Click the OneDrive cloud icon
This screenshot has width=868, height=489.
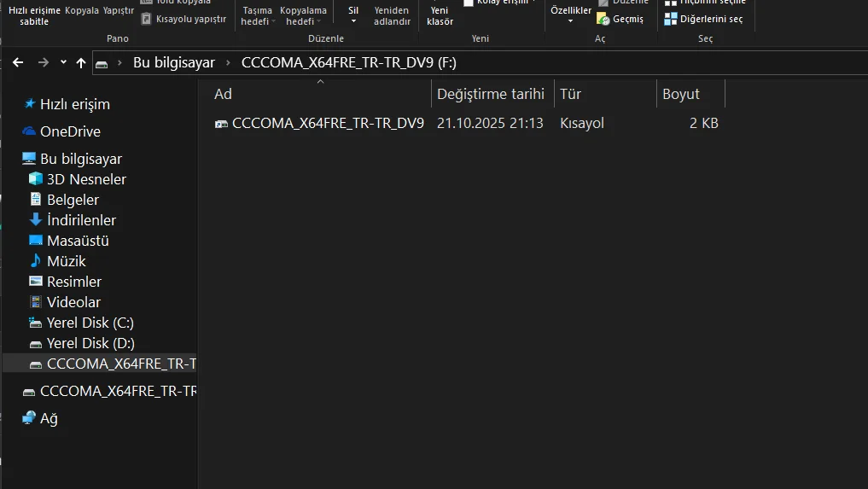pyautogui.click(x=29, y=131)
